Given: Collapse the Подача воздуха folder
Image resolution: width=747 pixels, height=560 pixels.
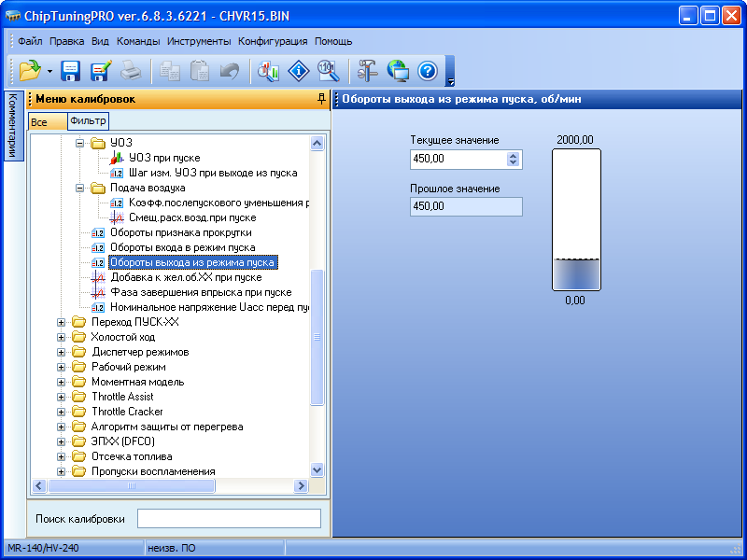Looking at the screenshot, I should click(x=80, y=188).
